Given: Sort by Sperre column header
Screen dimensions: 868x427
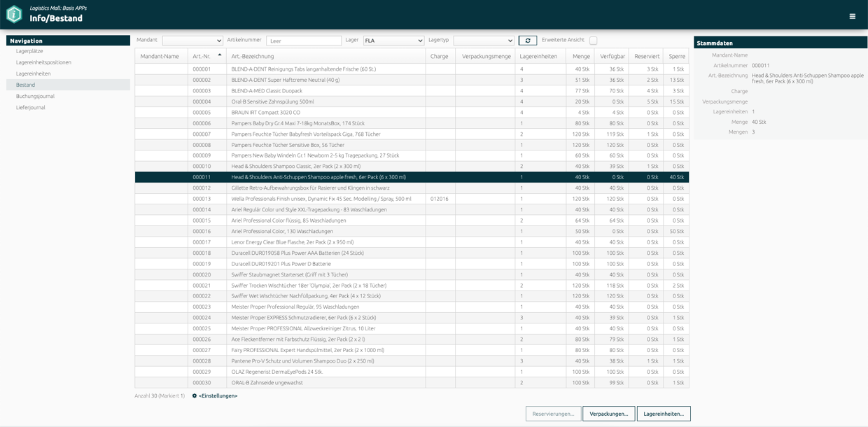Looking at the screenshot, I should point(676,56).
